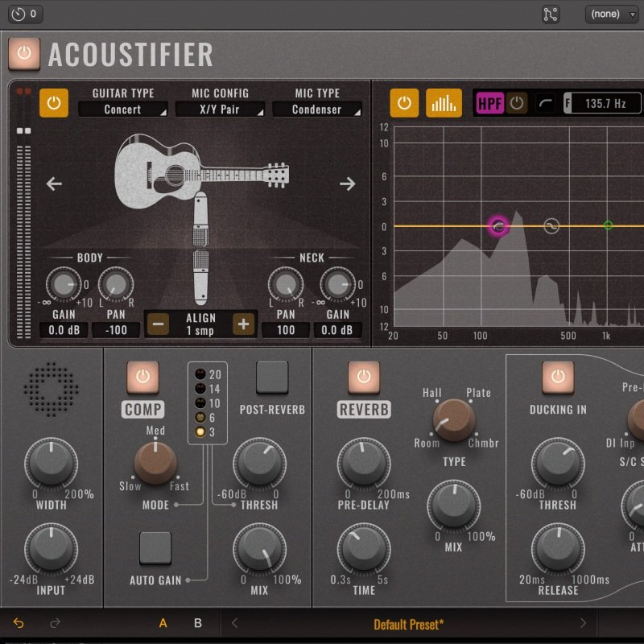644x644 pixels.
Task: Click the COMP label
Action: coord(142,410)
